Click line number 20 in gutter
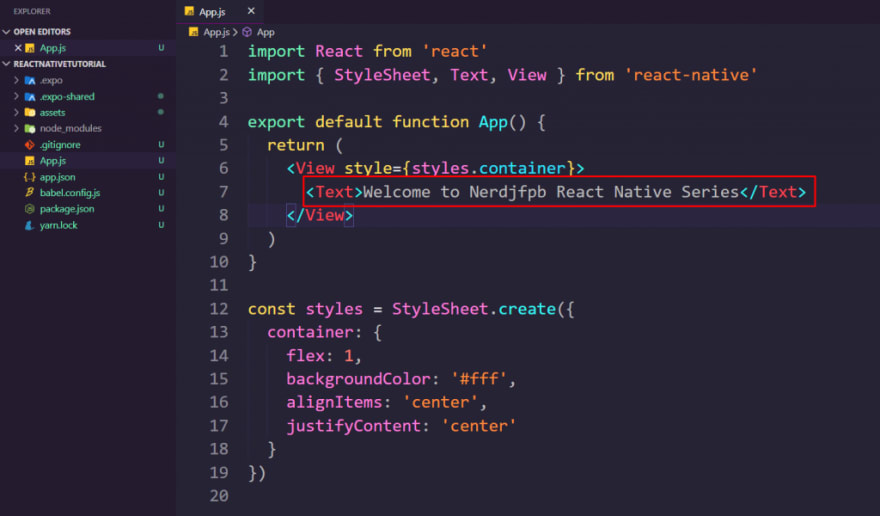The width and height of the screenshot is (880, 516). (219, 496)
